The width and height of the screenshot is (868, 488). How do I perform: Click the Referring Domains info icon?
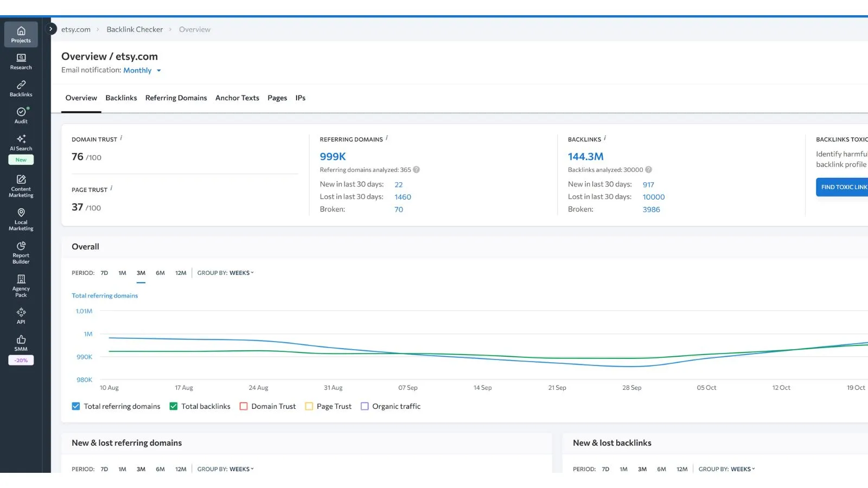[x=387, y=138]
